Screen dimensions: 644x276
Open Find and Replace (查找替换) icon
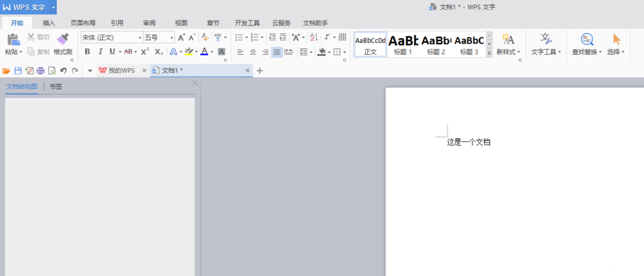coord(587,40)
